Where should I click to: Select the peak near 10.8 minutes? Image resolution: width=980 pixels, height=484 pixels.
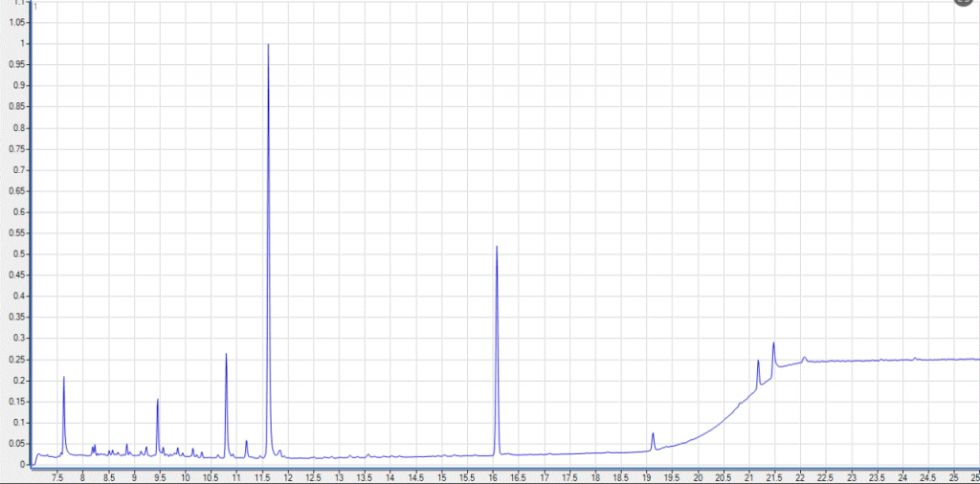226,355
